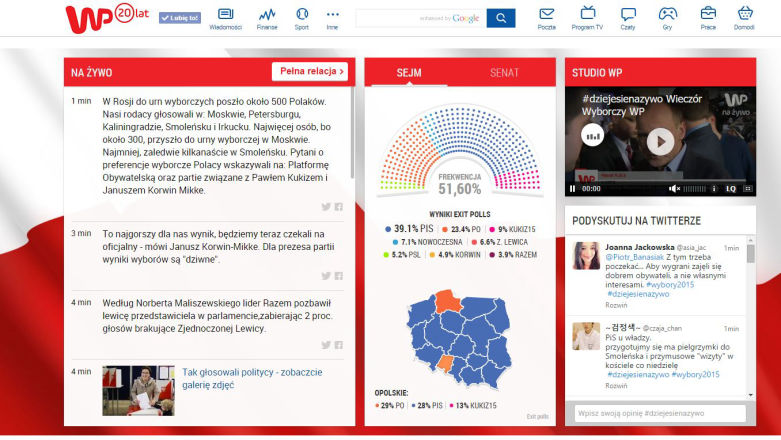Tweet the Norbert Maliszewski post

(x=326, y=345)
